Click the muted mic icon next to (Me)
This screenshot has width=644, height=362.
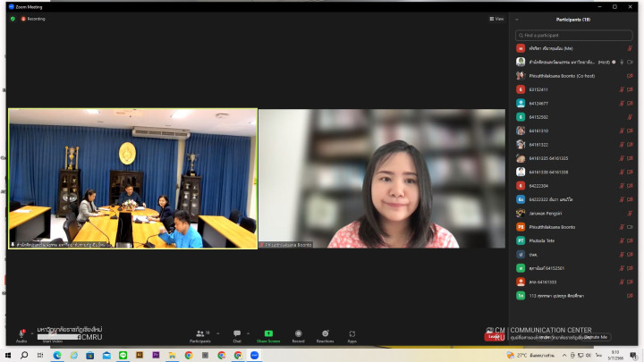click(x=630, y=48)
